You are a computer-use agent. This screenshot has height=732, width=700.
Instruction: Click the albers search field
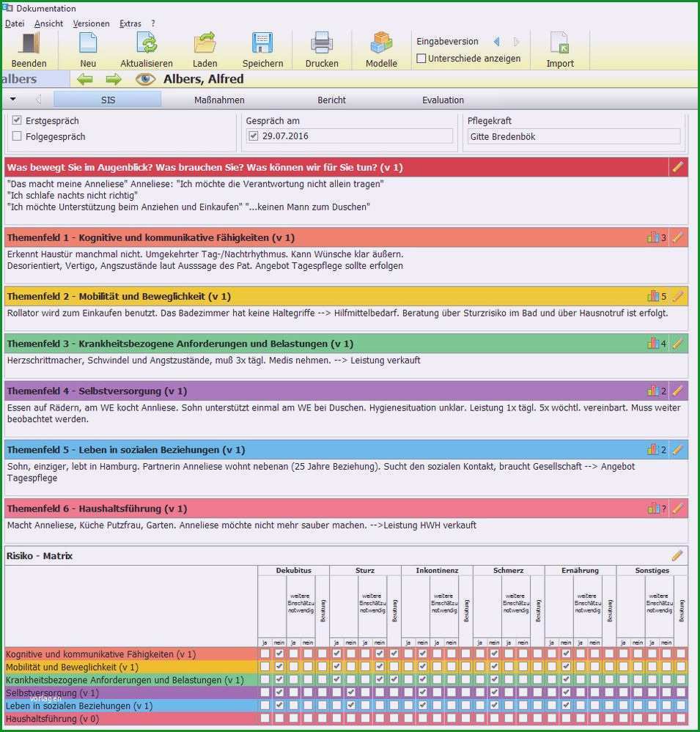coord(35,79)
